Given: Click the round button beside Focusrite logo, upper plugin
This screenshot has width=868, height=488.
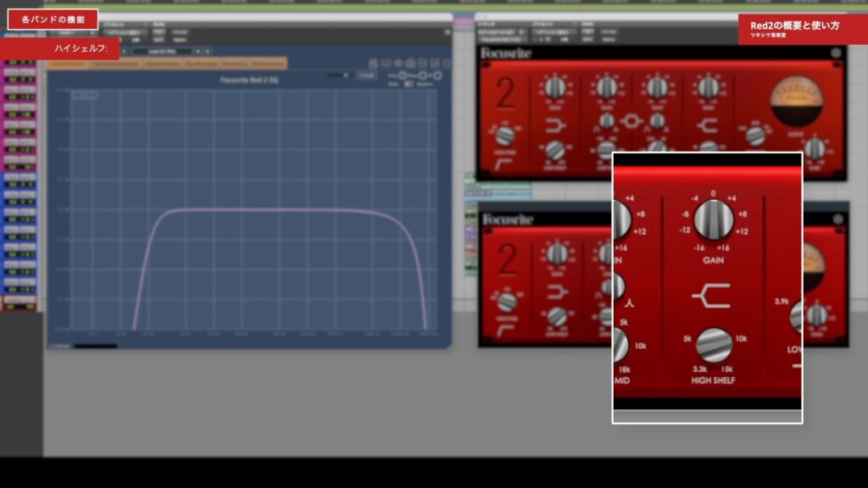Looking at the screenshot, I should point(836,53).
